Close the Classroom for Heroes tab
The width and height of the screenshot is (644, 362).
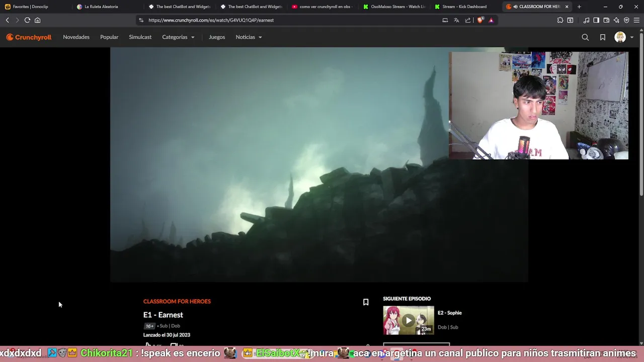[567, 7]
